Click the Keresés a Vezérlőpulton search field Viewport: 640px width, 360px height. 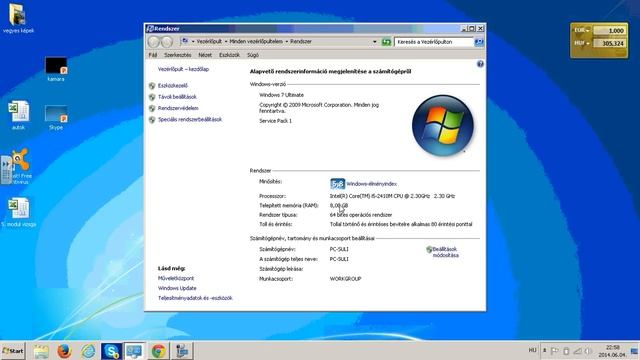tap(434, 42)
